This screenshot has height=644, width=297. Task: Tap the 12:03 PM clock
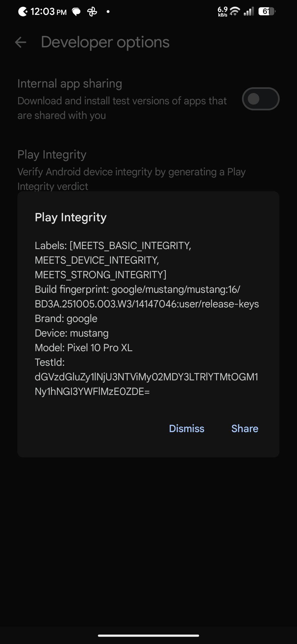(x=48, y=12)
